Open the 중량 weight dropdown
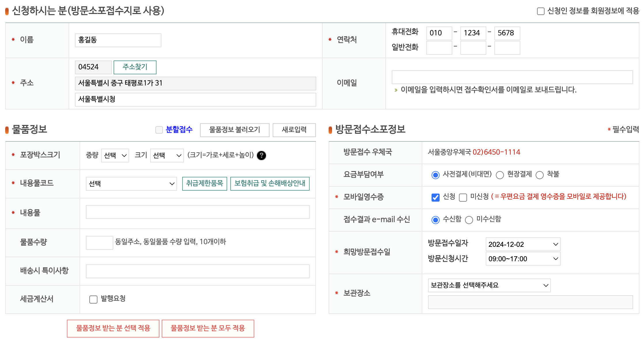Image resolution: width=644 pixels, height=341 pixels. [x=115, y=156]
